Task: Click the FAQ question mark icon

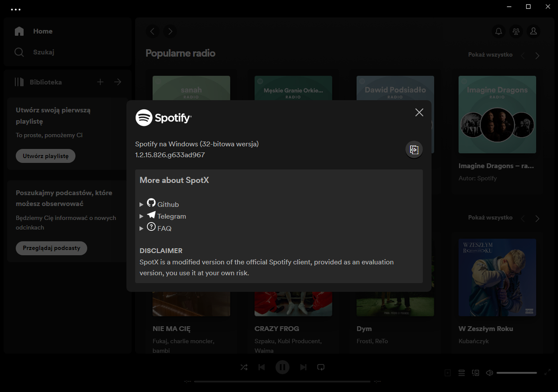Action: (x=151, y=226)
